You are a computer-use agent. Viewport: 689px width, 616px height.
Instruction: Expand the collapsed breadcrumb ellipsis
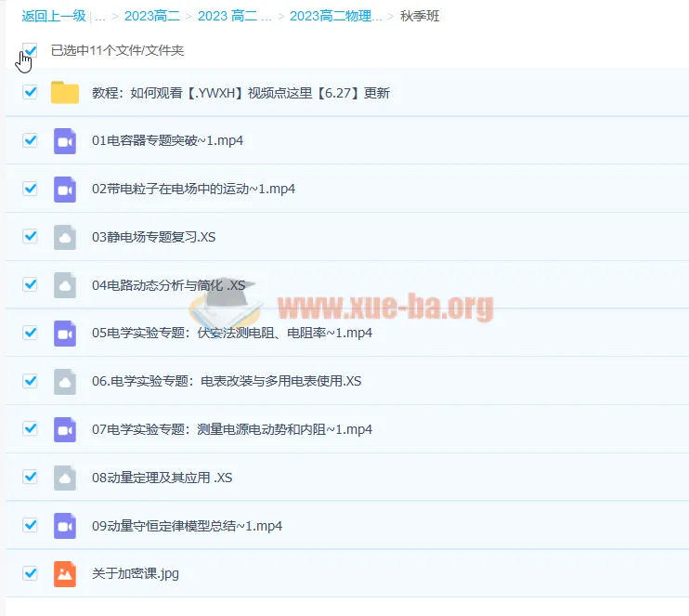[100, 16]
